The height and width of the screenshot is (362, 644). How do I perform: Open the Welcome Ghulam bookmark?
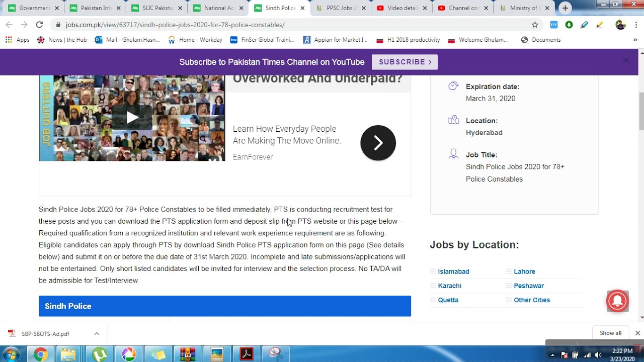tap(478, 40)
